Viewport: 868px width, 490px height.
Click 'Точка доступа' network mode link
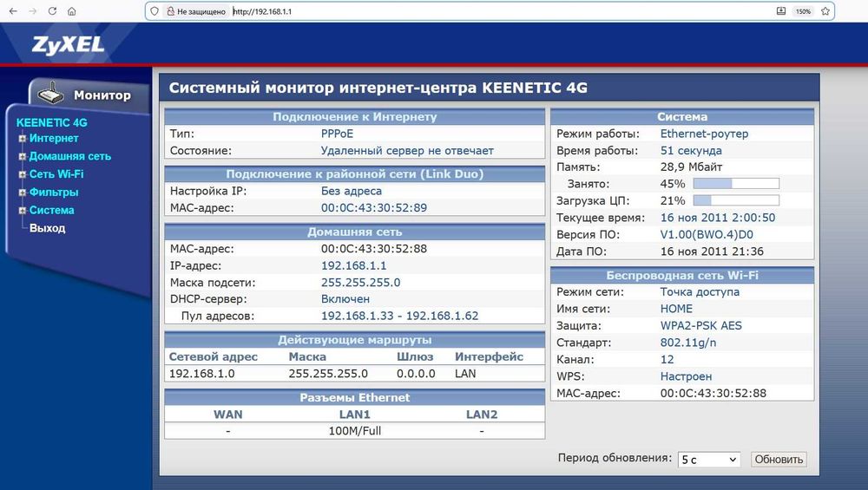click(700, 292)
